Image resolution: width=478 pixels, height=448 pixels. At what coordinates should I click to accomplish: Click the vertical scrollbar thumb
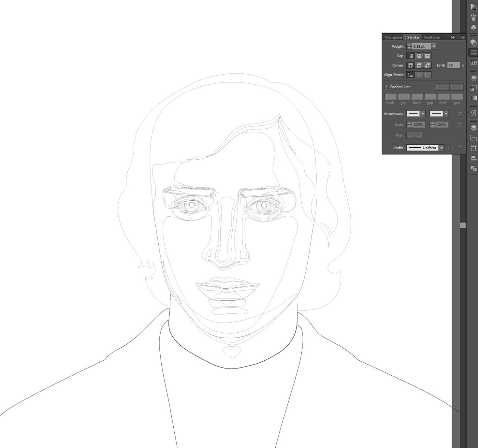pyautogui.click(x=463, y=225)
